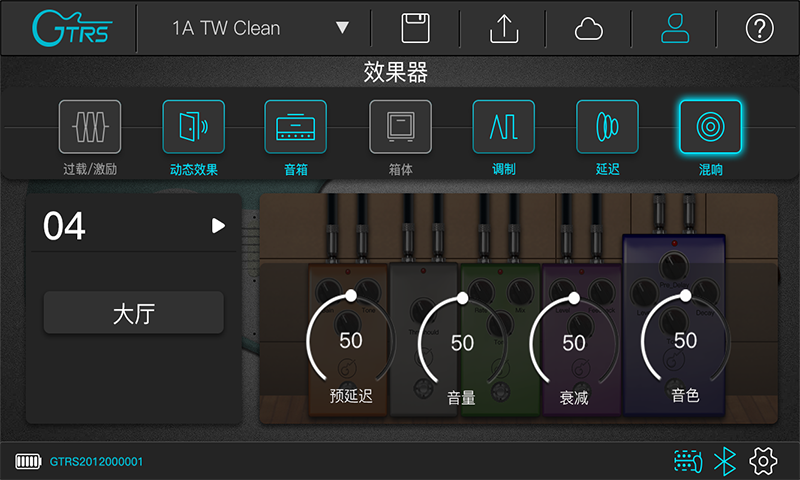
Task: Switch to the 调制 modulation effect tab
Action: coord(503,126)
